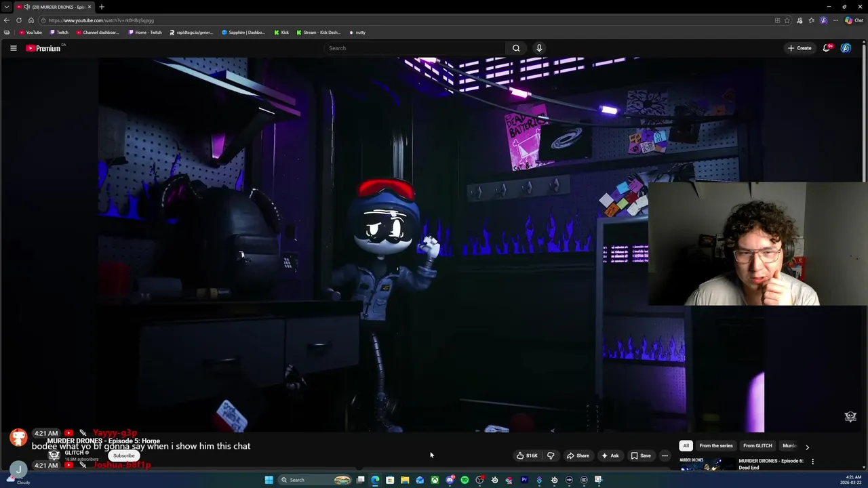Open browser Favorites hub icon
The width and height of the screenshot is (868, 488).
pos(812,20)
